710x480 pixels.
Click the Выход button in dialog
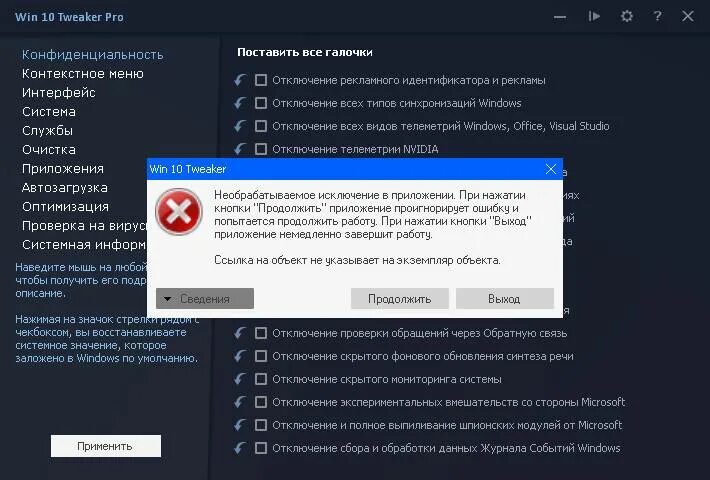pyautogui.click(x=504, y=299)
